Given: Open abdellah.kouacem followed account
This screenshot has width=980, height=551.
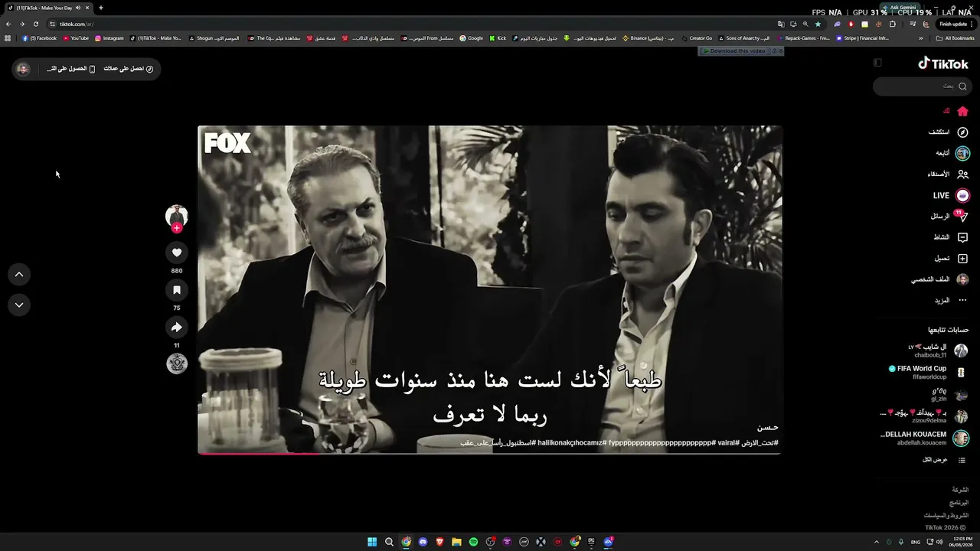Looking at the screenshot, I should tap(925, 439).
